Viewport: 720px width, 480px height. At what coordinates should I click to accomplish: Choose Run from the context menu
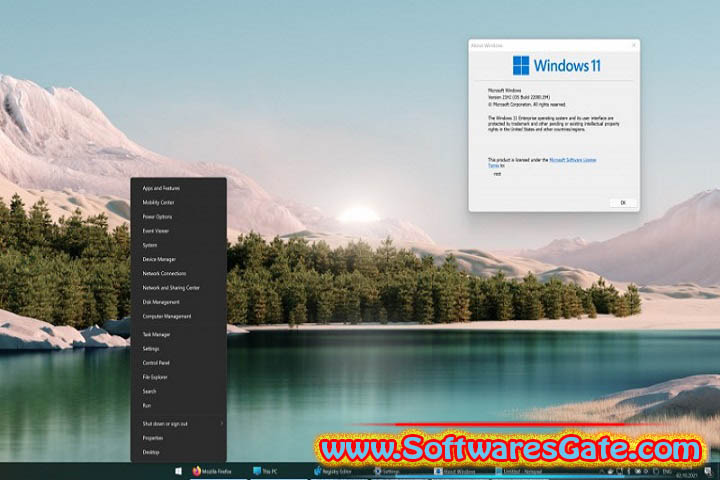tap(179, 406)
